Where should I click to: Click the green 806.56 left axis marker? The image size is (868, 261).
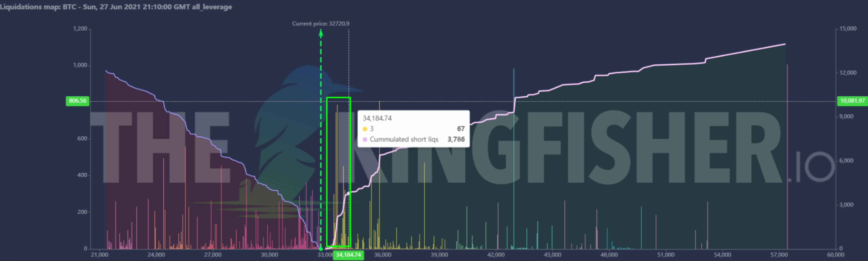click(x=78, y=101)
